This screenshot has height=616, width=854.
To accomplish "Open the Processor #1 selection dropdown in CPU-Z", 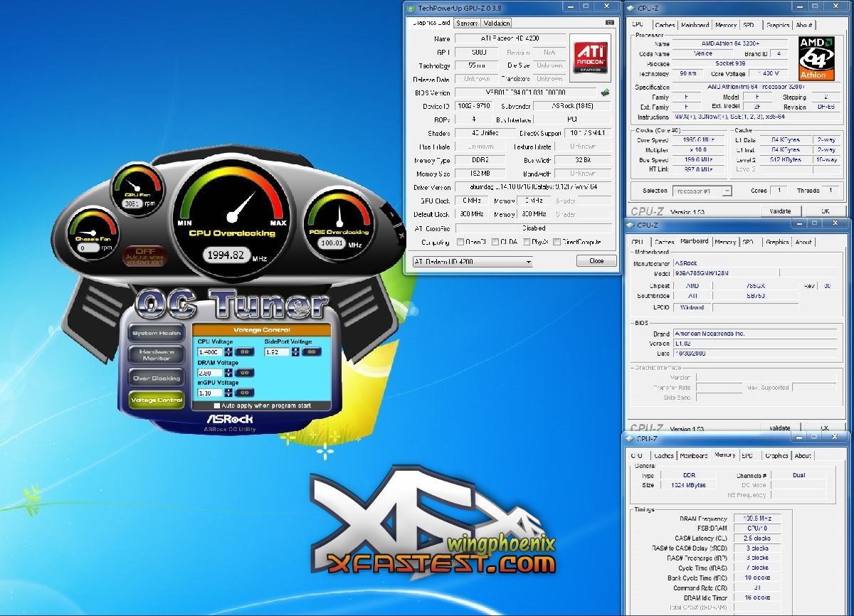I will point(702,191).
